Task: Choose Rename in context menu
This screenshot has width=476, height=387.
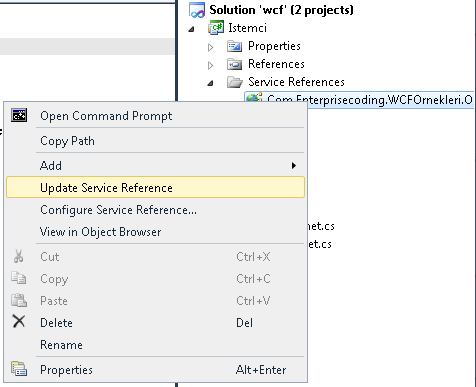Action: coord(155,345)
